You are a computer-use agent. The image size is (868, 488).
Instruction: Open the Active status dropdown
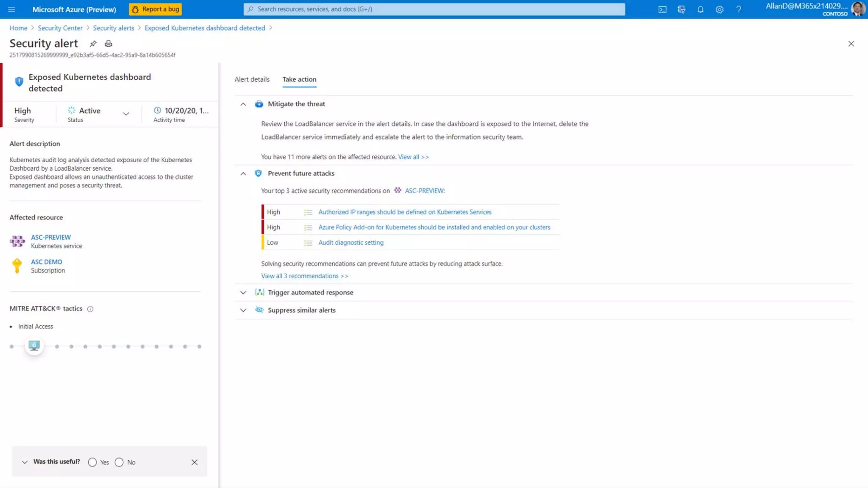tap(126, 114)
